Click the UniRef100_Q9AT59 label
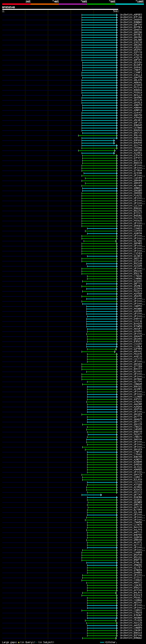Screen dimensions: 146x644 131,77
